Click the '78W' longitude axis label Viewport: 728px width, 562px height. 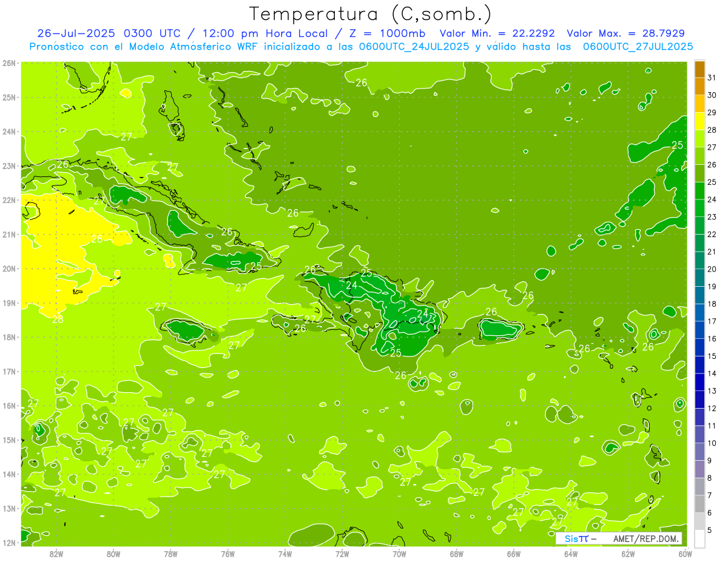[x=170, y=554]
